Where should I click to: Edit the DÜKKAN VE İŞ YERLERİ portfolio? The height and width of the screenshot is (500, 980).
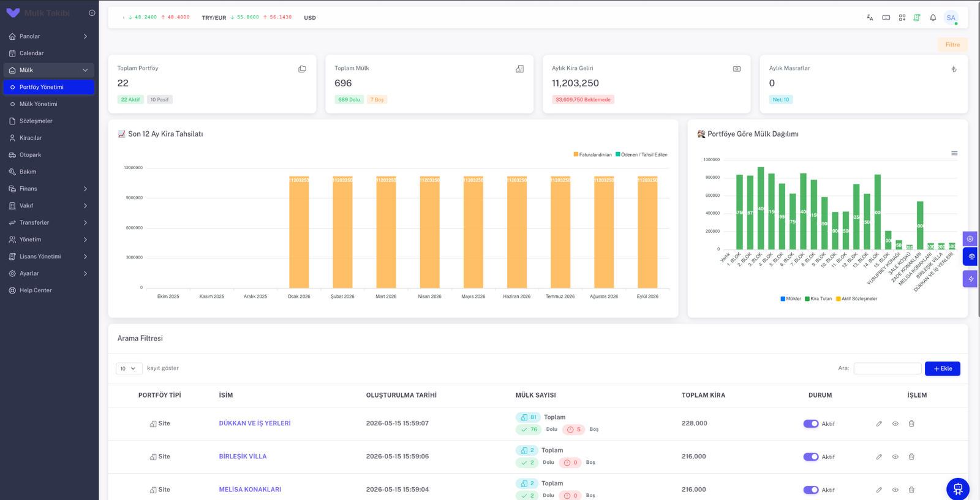879,423
